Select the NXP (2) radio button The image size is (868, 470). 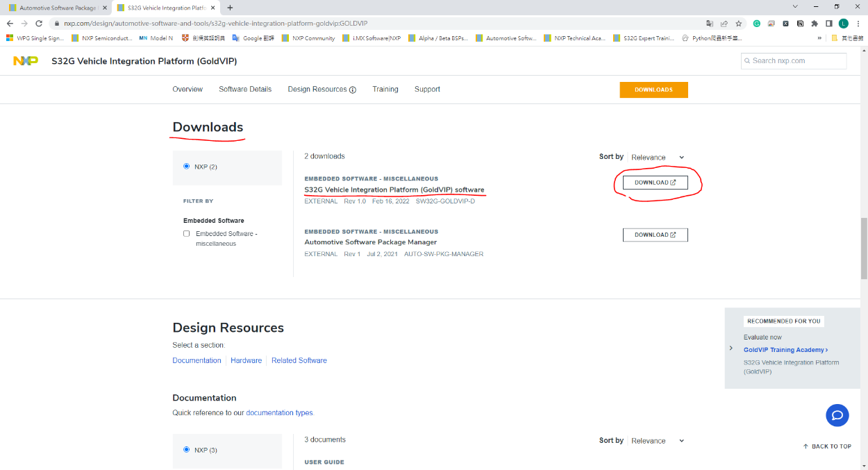coord(186,167)
